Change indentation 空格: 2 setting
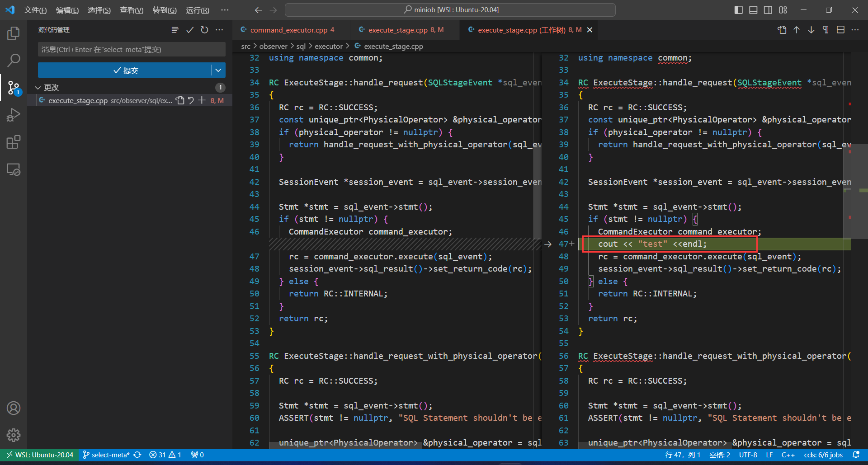 coord(720,455)
